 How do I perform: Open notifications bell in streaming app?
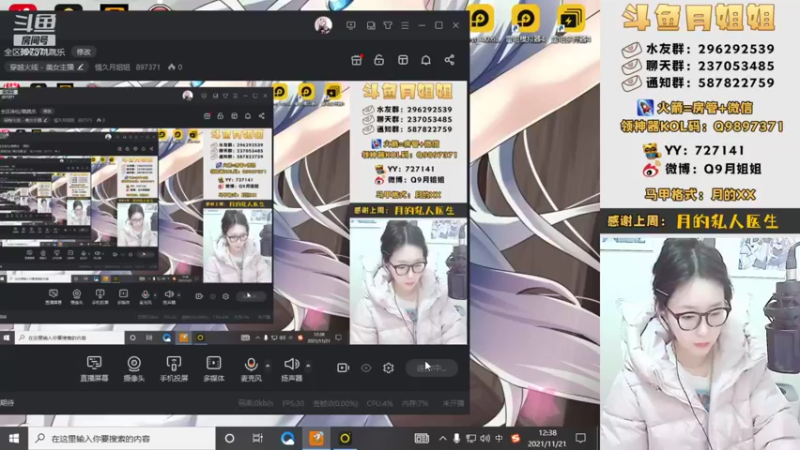coord(426,60)
